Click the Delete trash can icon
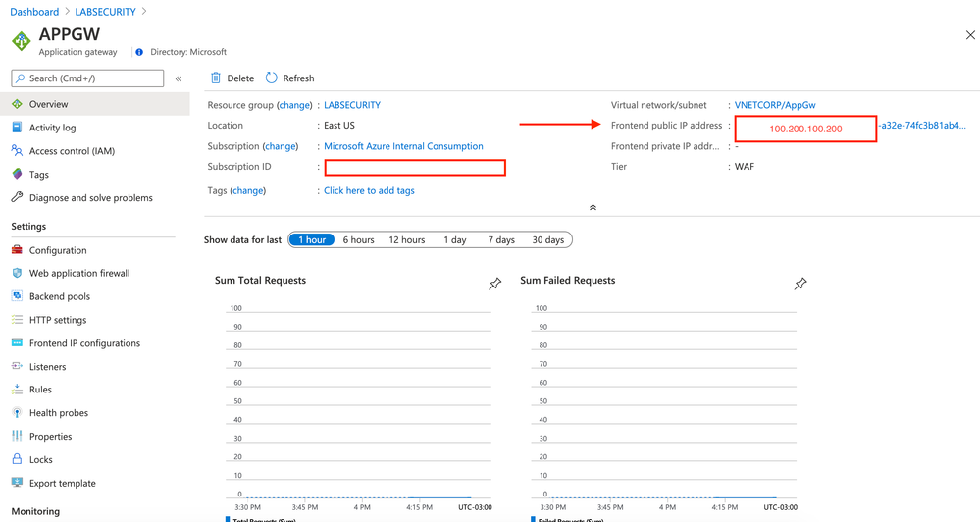 coord(216,78)
